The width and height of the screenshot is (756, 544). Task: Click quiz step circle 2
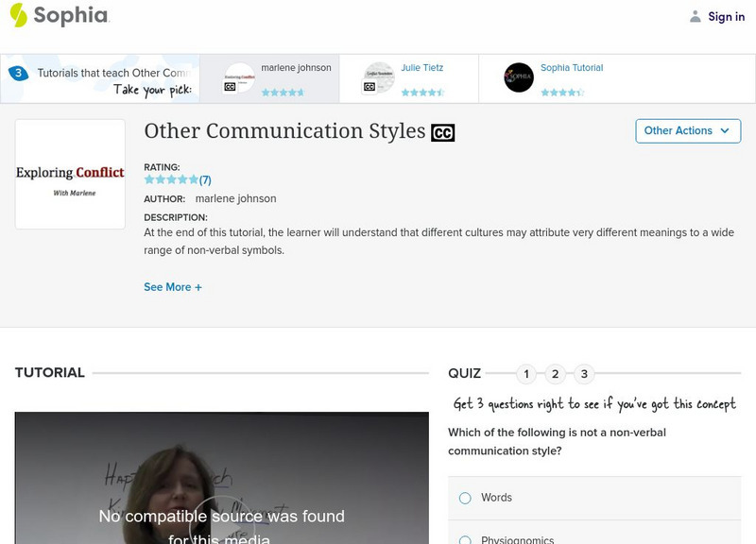click(x=555, y=373)
